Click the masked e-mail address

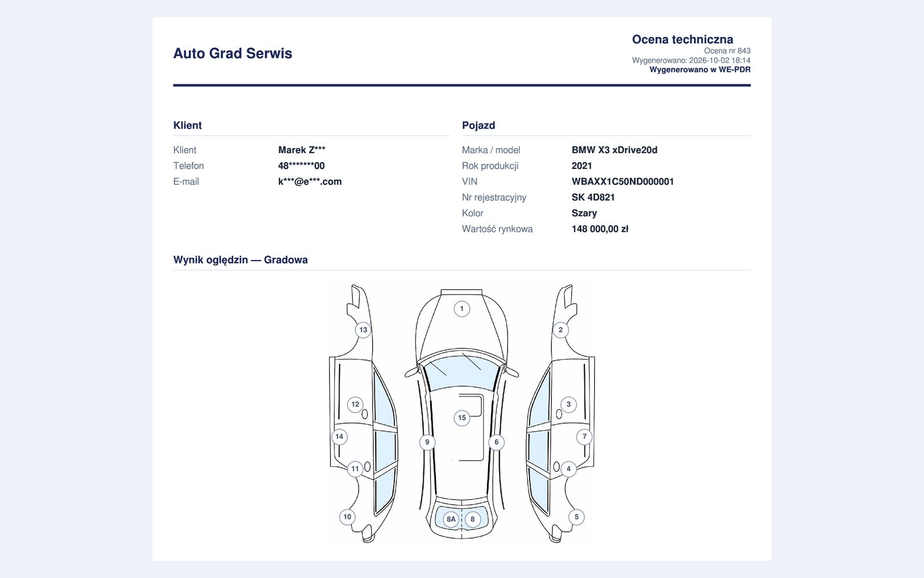[x=310, y=181]
